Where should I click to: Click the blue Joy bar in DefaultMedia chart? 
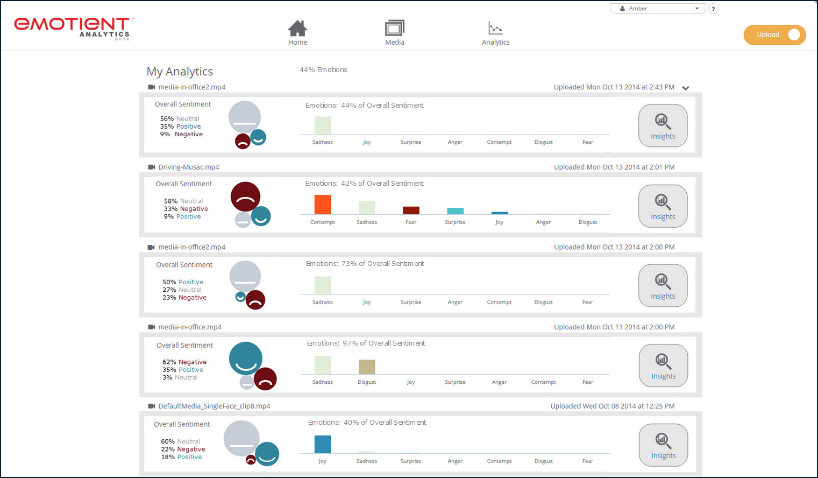(322, 444)
